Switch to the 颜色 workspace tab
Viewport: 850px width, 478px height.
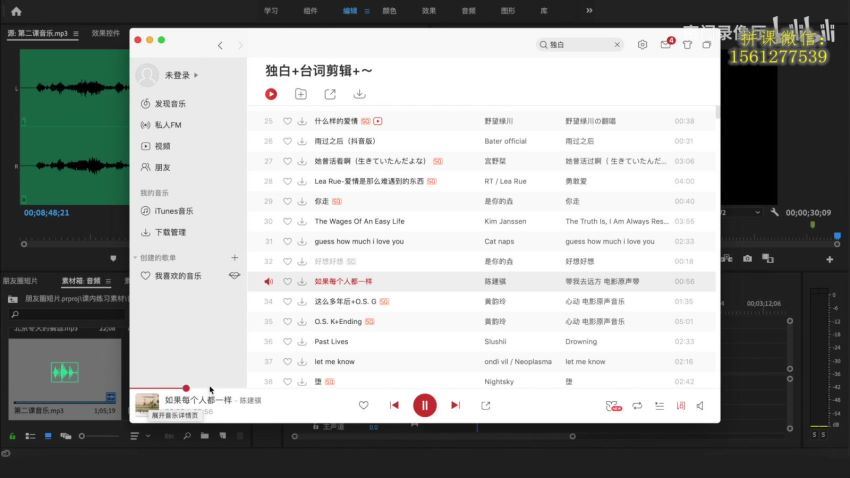click(x=389, y=11)
